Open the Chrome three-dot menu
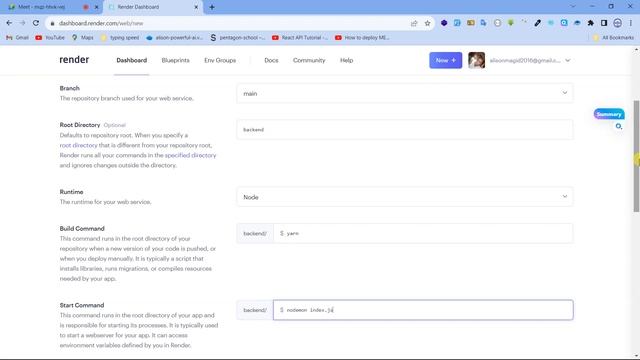 (631, 23)
